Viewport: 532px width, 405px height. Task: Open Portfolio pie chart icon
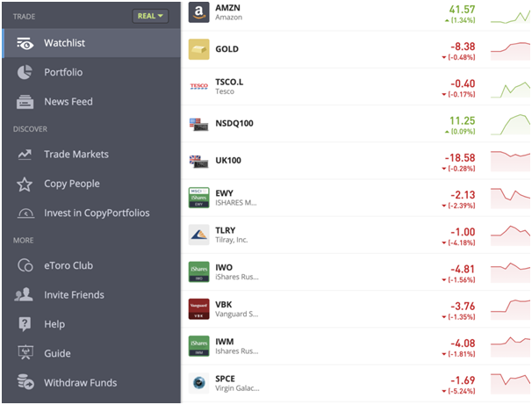25,72
